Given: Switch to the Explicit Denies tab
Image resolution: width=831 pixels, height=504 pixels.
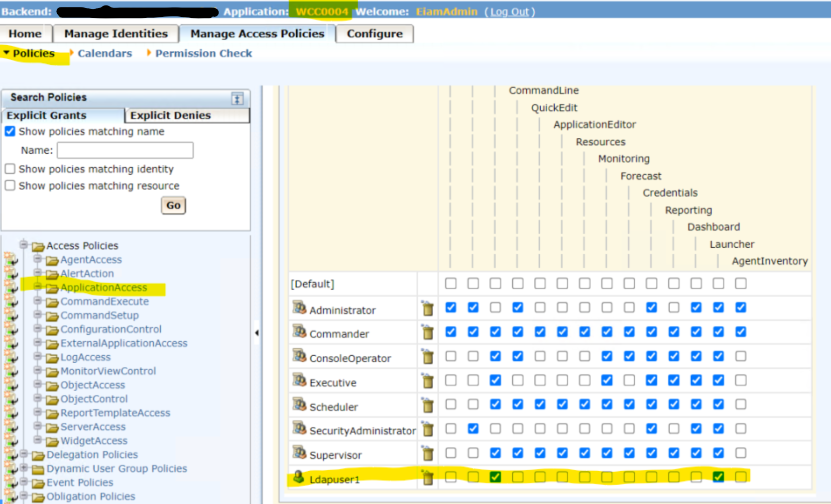Looking at the screenshot, I should coord(171,115).
